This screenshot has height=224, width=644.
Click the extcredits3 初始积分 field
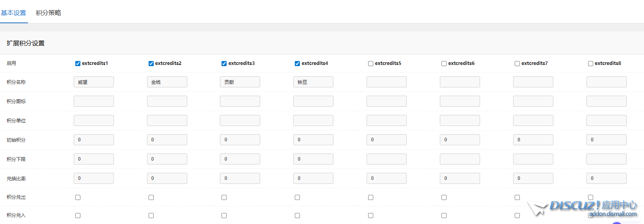(240, 140)
